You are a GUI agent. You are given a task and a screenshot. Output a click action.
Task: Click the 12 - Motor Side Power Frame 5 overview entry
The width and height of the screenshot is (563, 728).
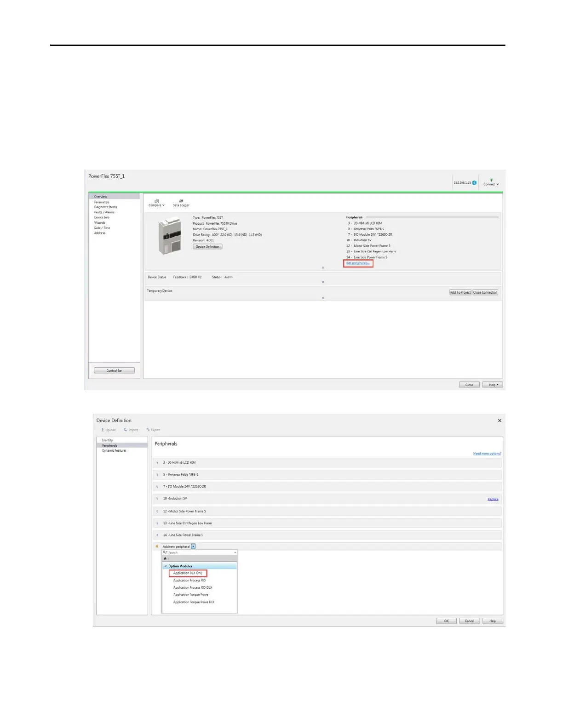(368, 246)
